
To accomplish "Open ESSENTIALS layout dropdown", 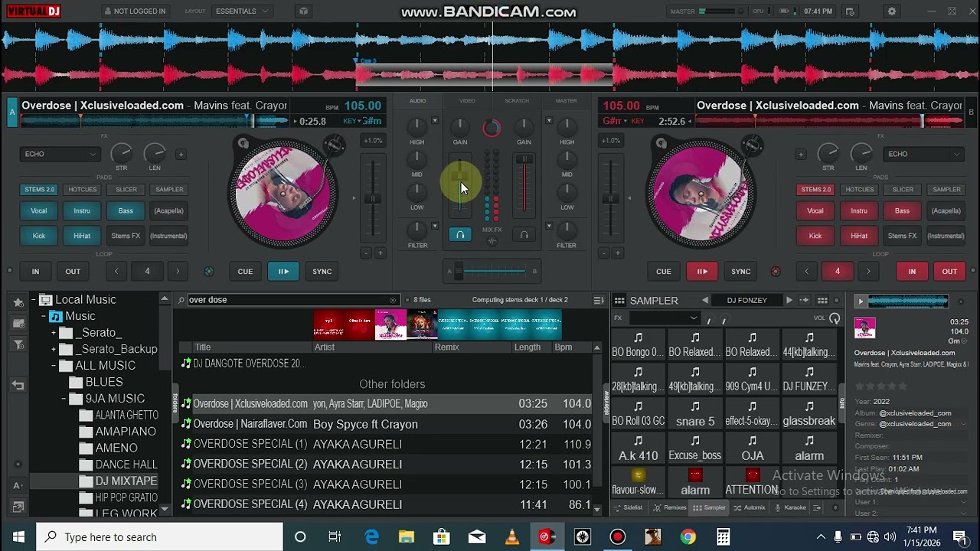I will click(242, 11).
